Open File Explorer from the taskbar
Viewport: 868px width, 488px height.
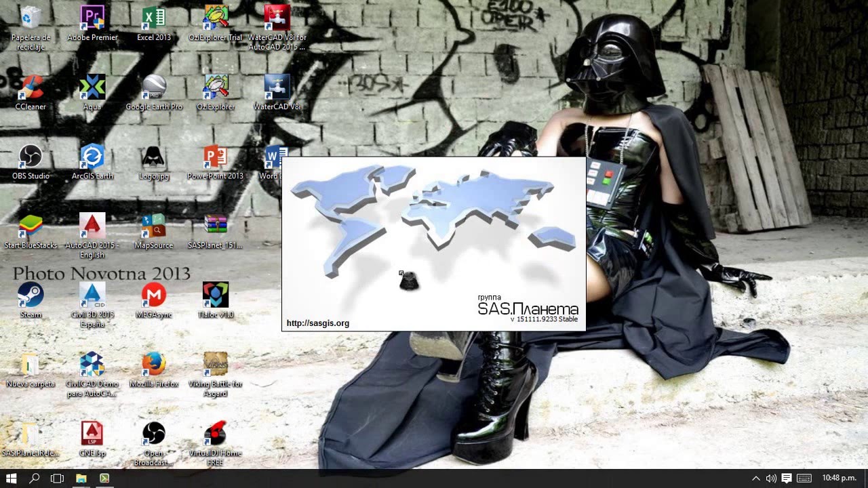[81, 479]
